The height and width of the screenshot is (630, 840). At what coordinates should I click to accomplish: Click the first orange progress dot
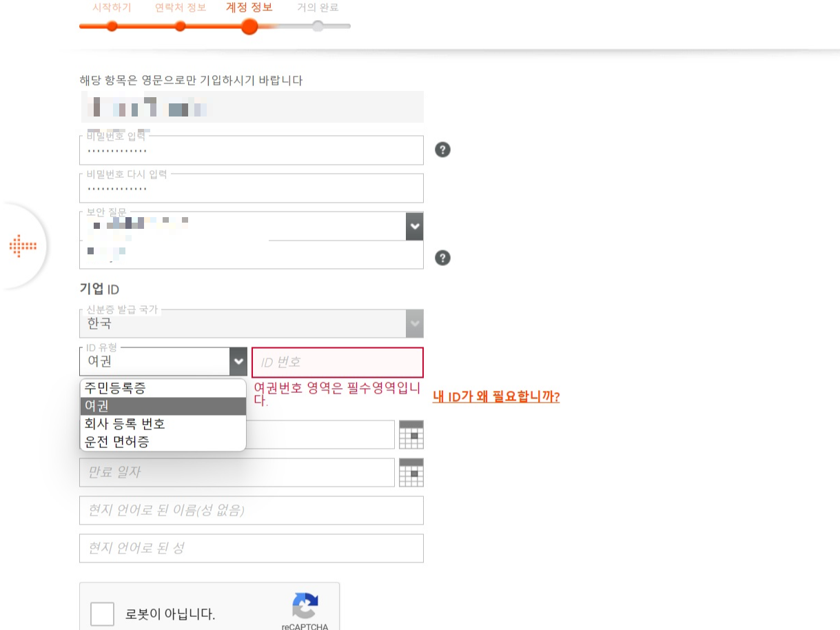(x=112, y=26)
